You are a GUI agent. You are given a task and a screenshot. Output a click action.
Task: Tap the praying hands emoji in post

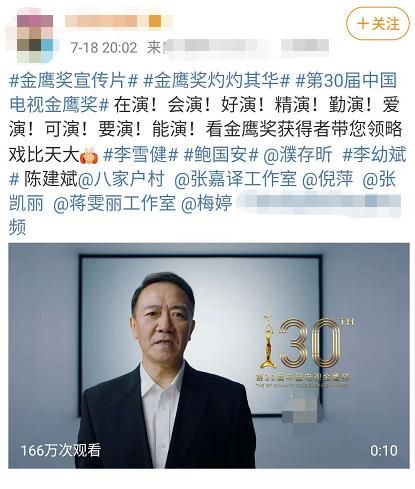(x=89, y=155)
